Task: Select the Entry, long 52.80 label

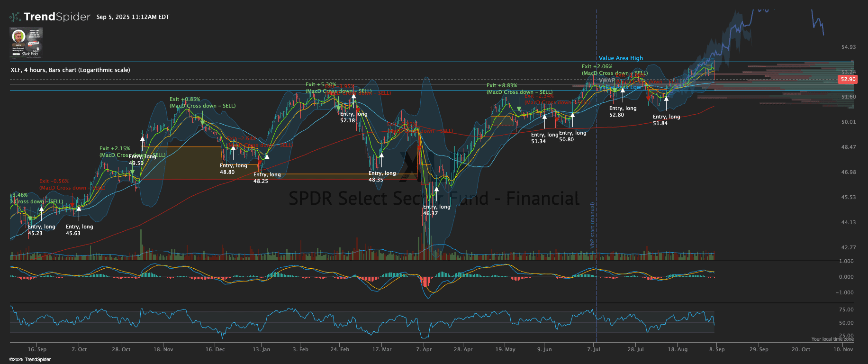Action: point(623,111)
